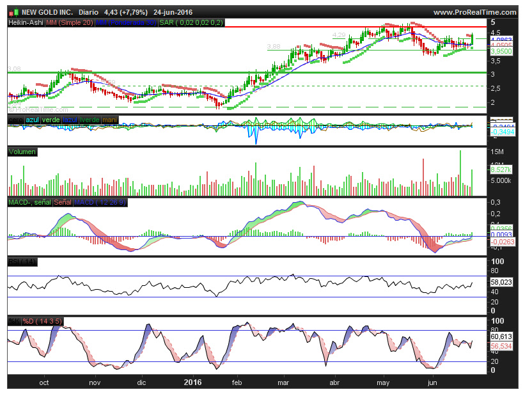Viewport: 532px width, 394px height.
Task: Click the SAR (0,02 0,02 0,2) label
Action: pos(191,23)
